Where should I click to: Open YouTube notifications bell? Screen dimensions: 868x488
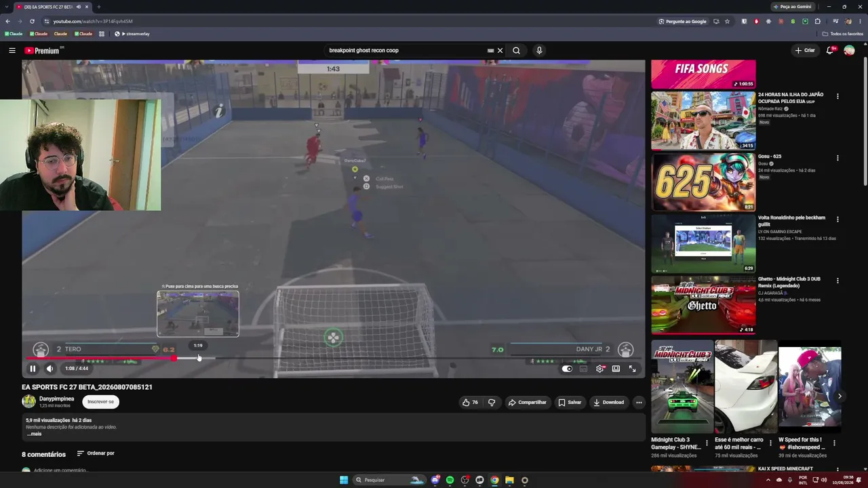[x=830, y=50]
